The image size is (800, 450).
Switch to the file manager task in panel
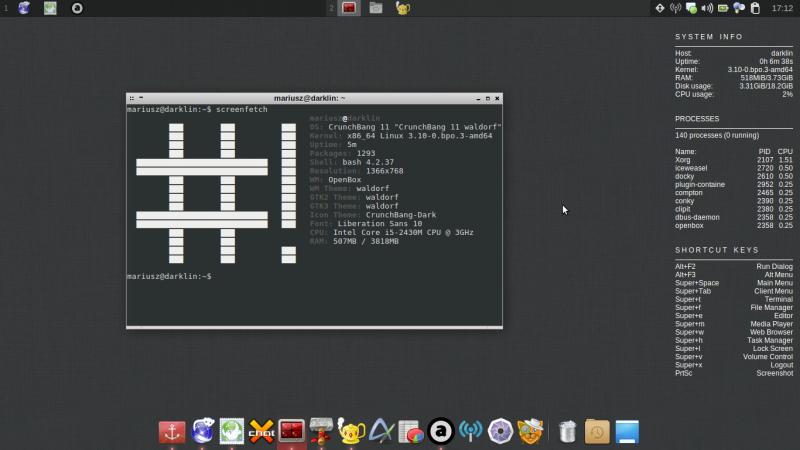click(x=376, y=8)
